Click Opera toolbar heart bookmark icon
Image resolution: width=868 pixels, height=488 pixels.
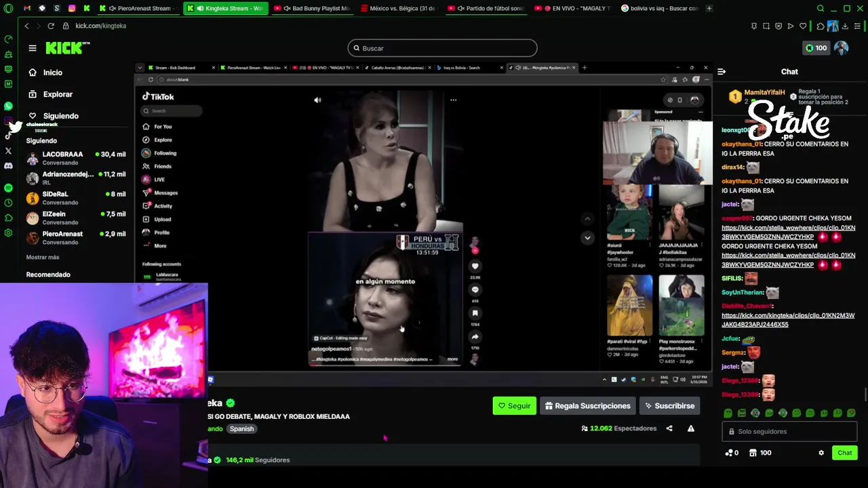pyautogui.click(x=803, y=26)
